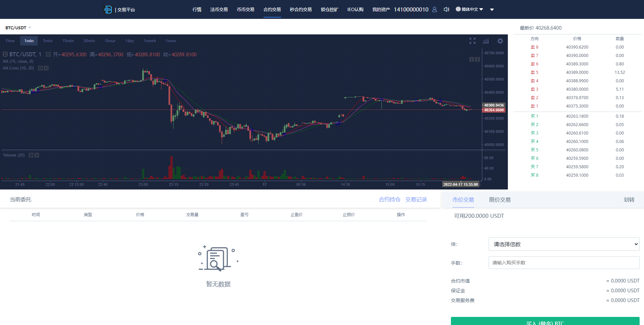Click the 请输入购买手数 input field
Image resolution: width=644 pixels, height=325 pixels.
click(x=563, y=263)
